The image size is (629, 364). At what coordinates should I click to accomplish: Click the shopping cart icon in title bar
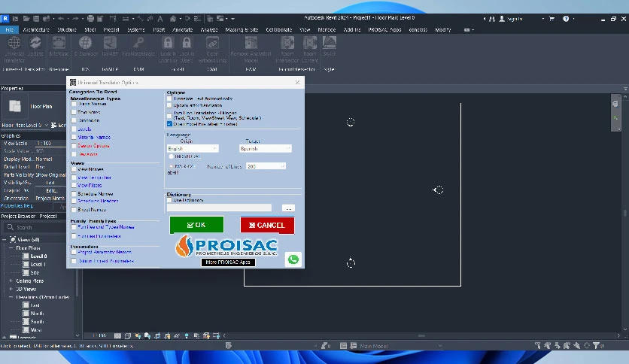552,19
